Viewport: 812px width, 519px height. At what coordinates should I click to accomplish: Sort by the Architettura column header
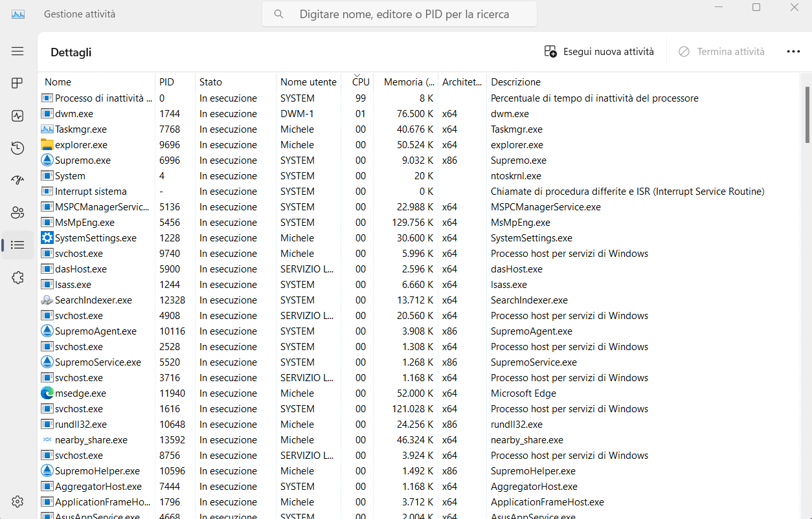[462, 82]
